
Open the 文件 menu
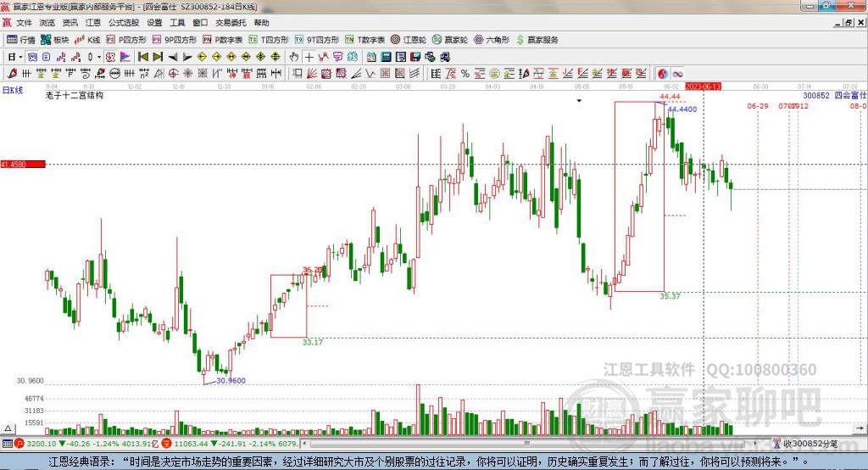pyautogui.click(x=24, y=23)
